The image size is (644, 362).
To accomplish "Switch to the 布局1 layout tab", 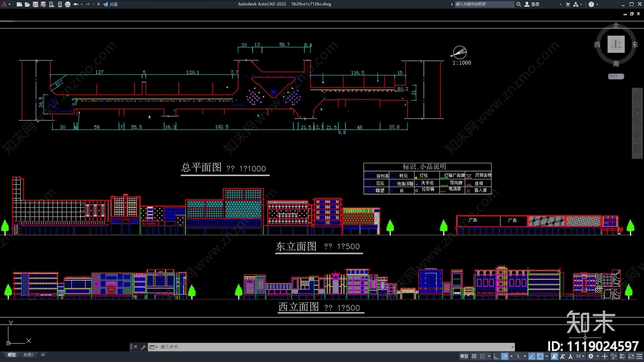I will tap(28, 355).
